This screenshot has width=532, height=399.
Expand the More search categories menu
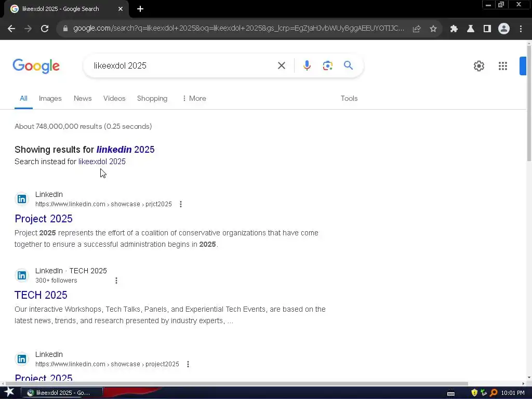(194, 98)
